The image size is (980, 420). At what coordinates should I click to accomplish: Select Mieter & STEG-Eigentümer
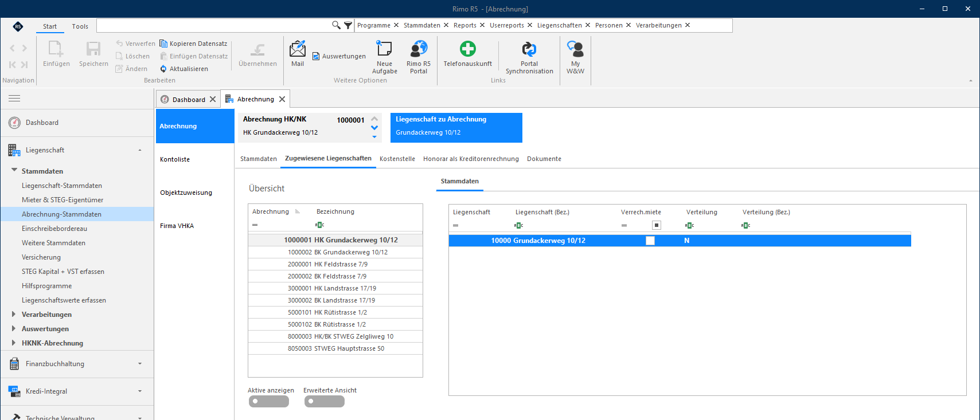[x=63, y=200]
